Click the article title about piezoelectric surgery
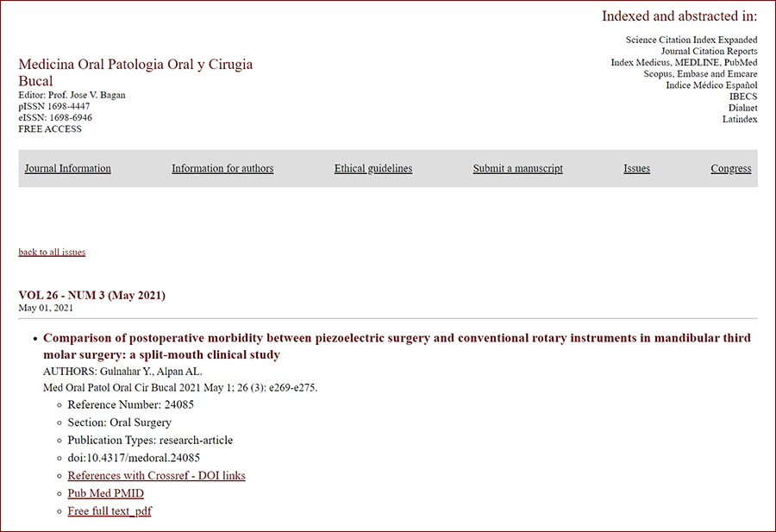Screen dimensions: 776x532 pos(397,346)
